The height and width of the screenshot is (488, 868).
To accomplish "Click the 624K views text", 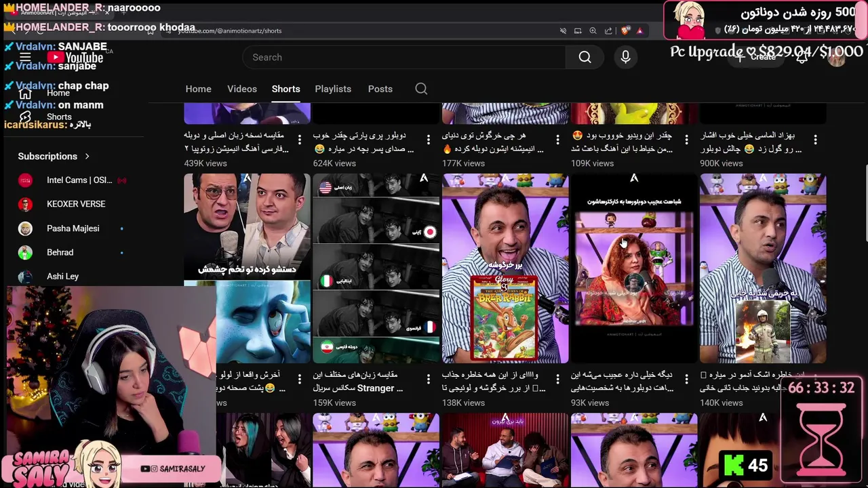I will coord(334,163).
